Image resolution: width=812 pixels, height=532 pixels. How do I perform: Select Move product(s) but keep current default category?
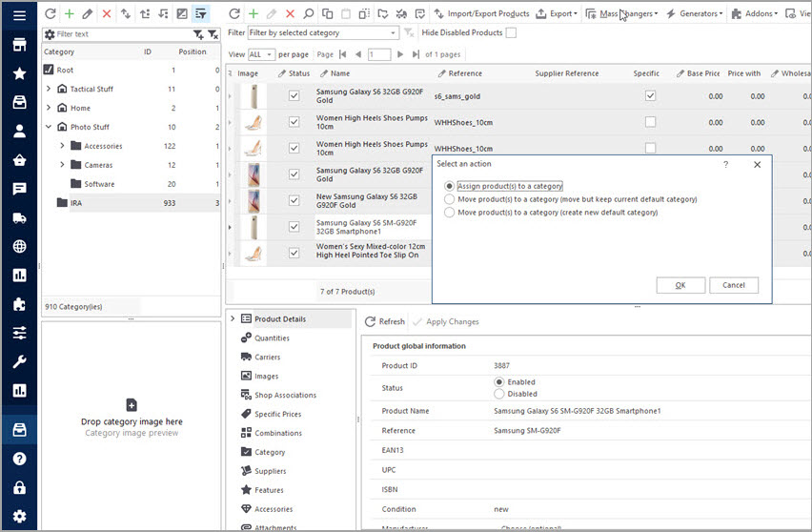pyautogui.click(x=449, y=199)
